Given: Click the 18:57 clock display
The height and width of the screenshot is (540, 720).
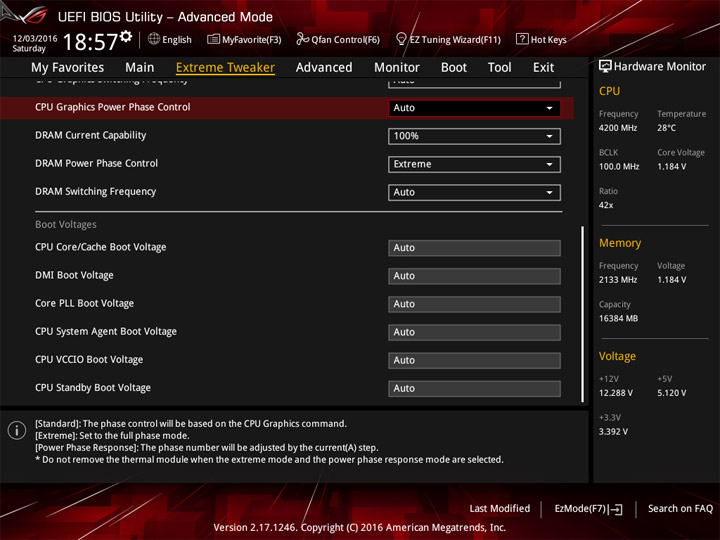Looking at the screenshot, I should (90, 42).
